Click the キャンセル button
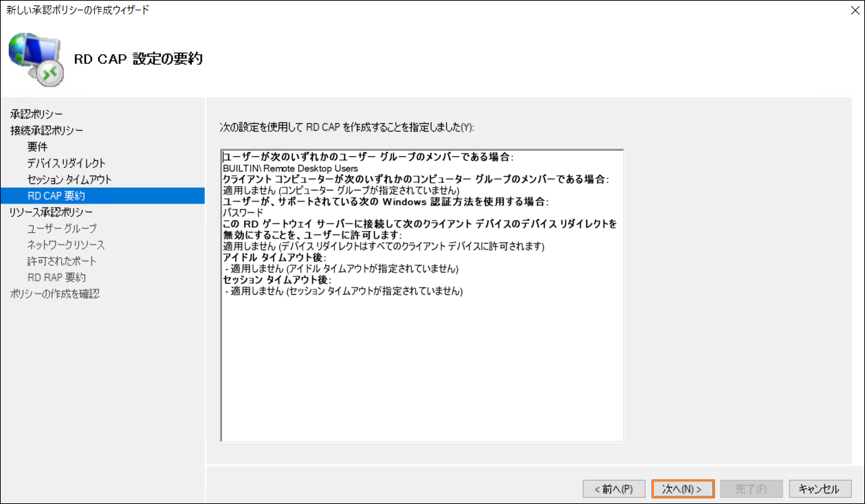 coord(820,489)
